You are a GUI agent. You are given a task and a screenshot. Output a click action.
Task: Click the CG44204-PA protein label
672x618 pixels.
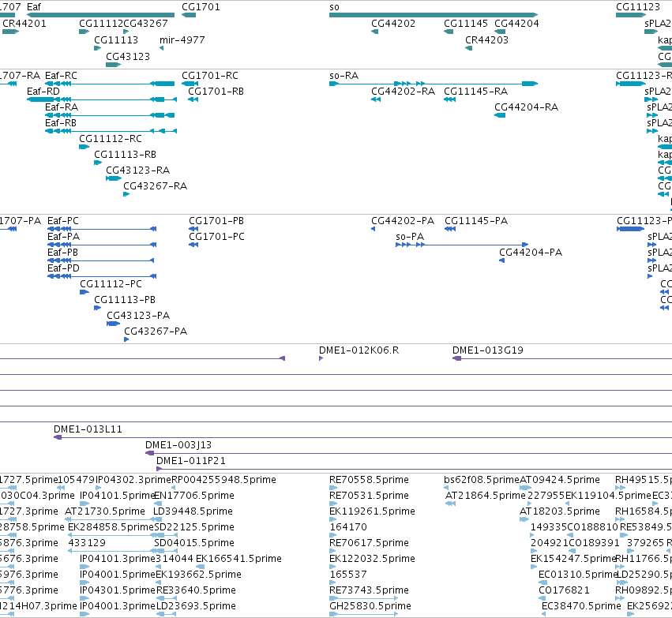(531, 253)
